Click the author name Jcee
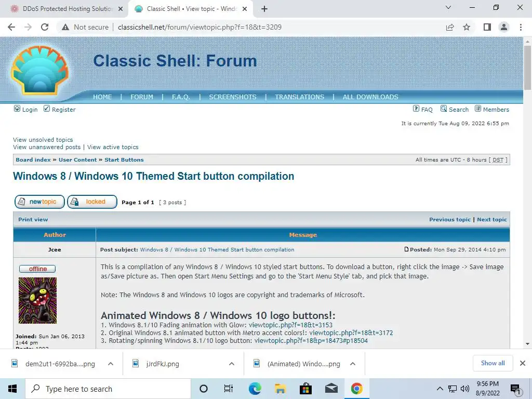This screenshot has height=399, width=532. click(55, 250)
